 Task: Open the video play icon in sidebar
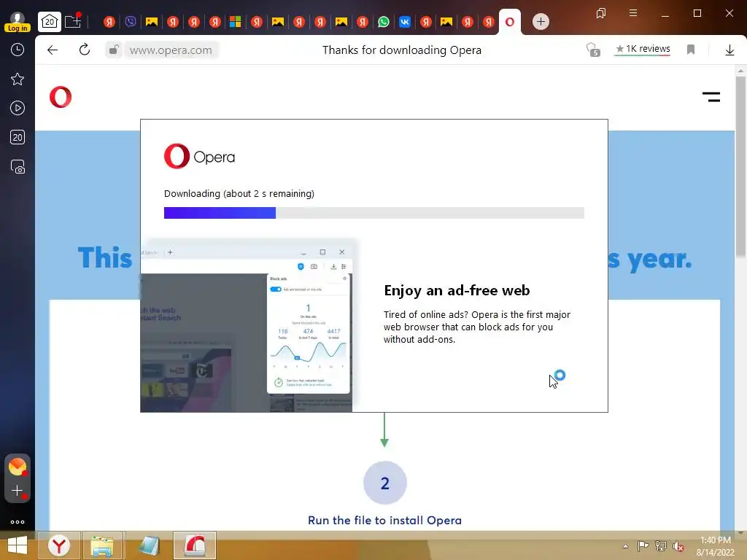click(18, 108)
